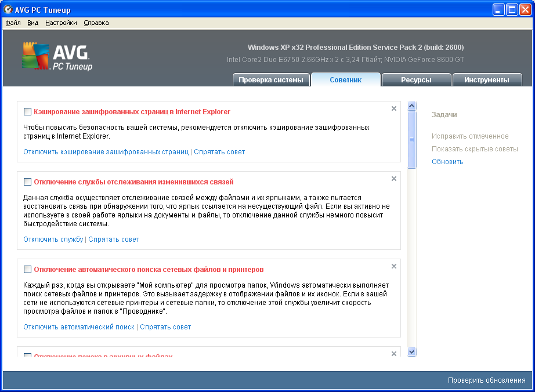Tick the link tracking service checkbox

click(x=28, y=182)
